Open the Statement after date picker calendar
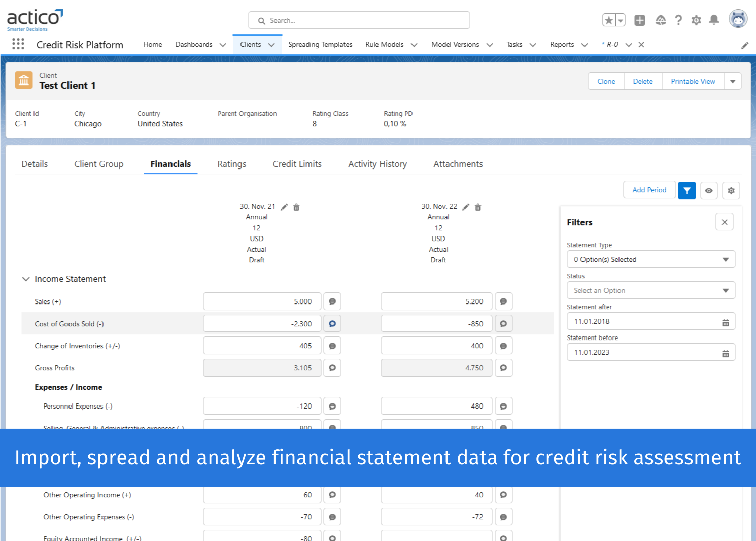This screenshot has width=756, height=541. [x=725, y=321]
